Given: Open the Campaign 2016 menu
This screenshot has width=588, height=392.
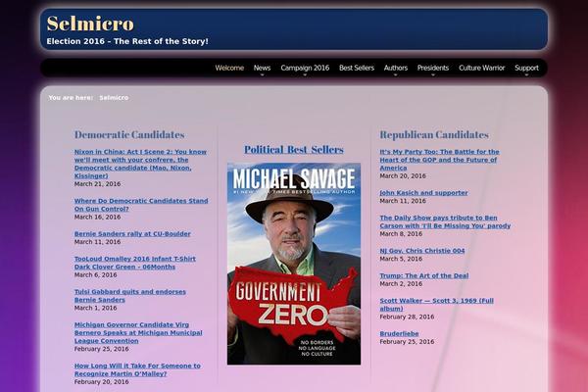Looking at the screenshot, I should coord(305,68).
